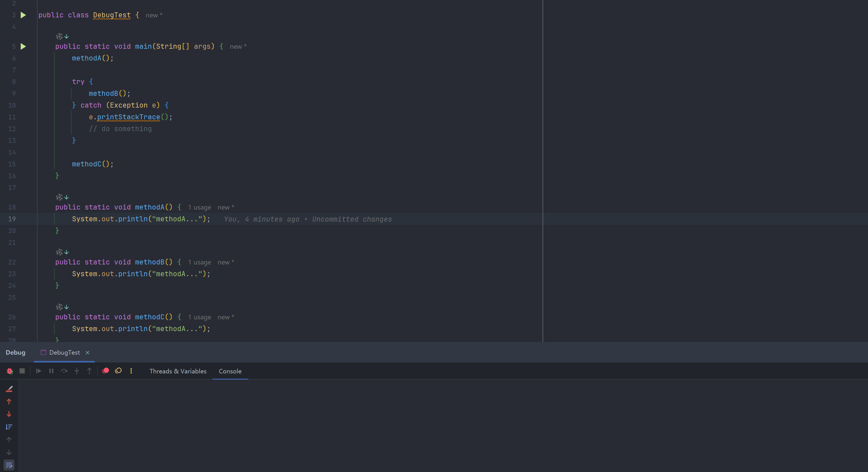Image resolution: width=868 pixels, height=472 pixels.
Task: Toggle the console sort/scroll-to-end icon
Action: point(9,427)
